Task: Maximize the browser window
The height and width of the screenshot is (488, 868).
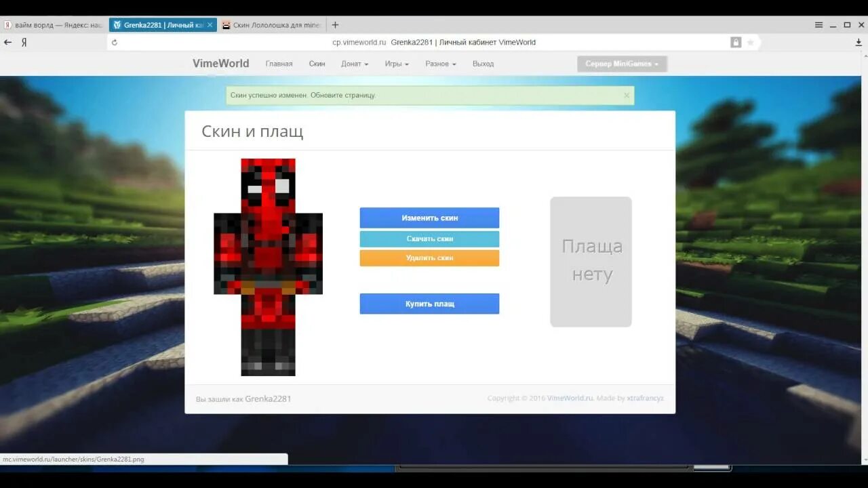Action: click(x=847, y=25)
